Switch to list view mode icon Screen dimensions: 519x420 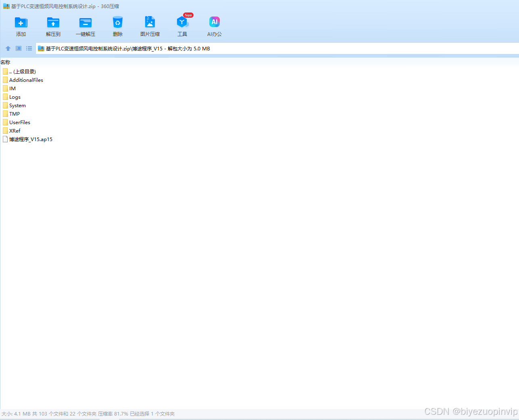[x=29, y=48]
